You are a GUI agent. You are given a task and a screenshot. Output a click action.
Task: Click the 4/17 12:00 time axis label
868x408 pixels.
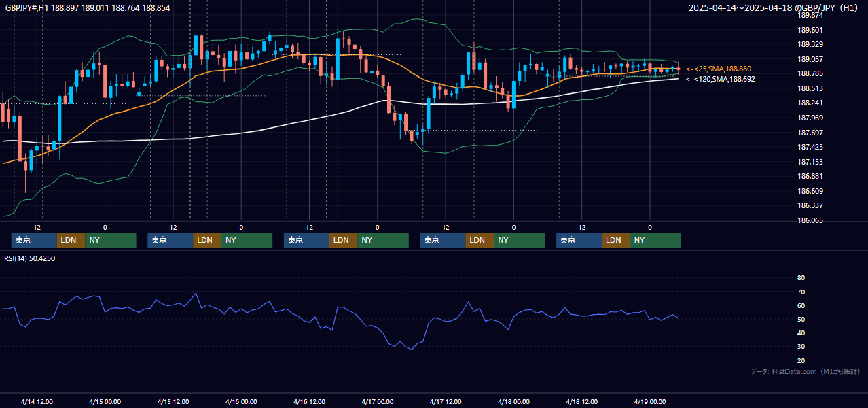[x=446, y=401]
